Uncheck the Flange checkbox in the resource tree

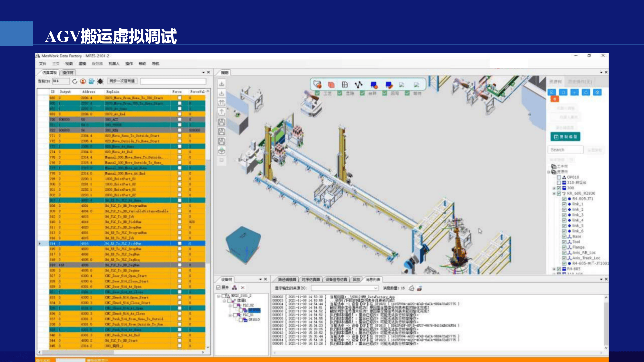point(564,247)
